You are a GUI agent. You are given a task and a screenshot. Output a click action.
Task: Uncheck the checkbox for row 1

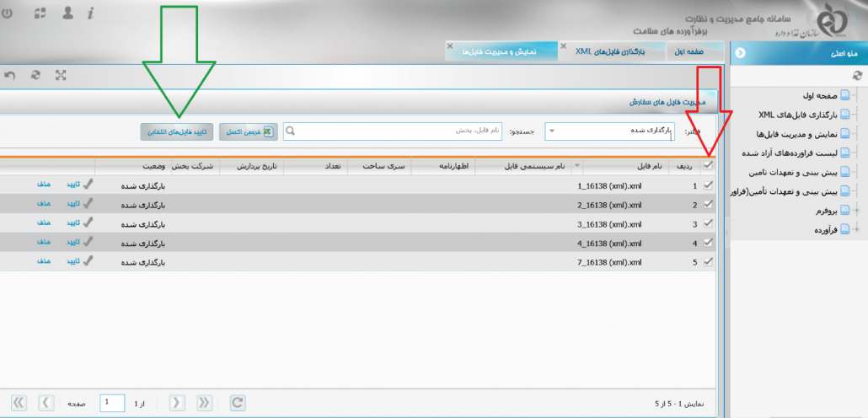(708, 185)
